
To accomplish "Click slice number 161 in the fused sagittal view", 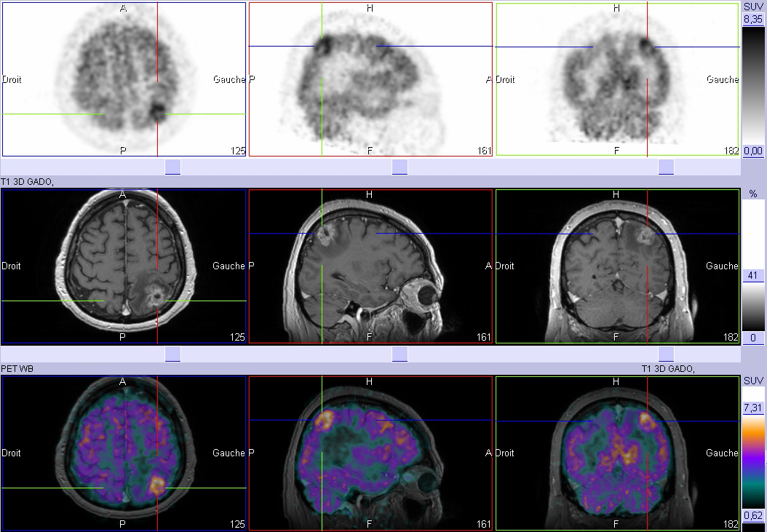I will [484, 524].
